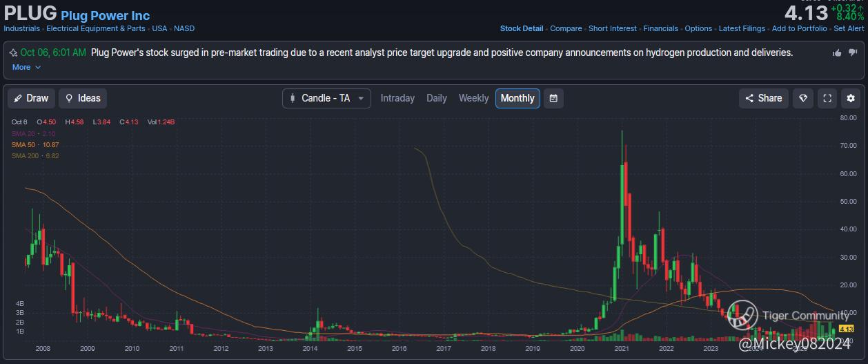Viewport: 868px width, 364px height.
Task: Select the Weekly timeframe
Action: (x=473, y=98)
